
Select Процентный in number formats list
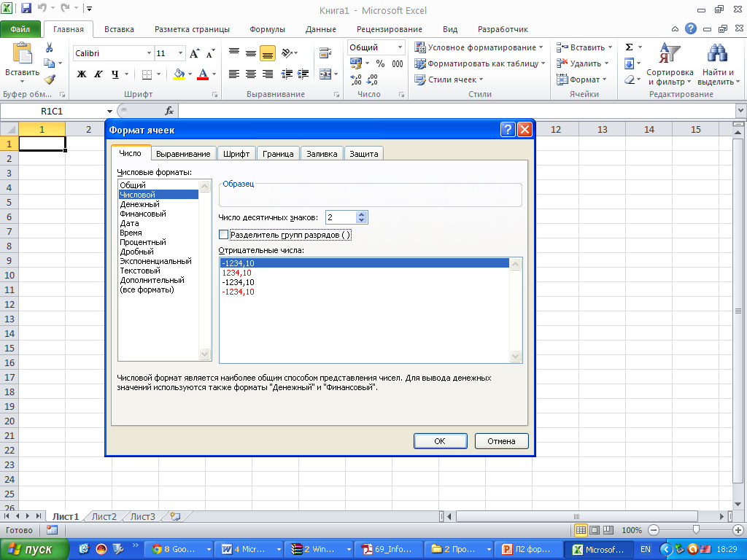pos(158,242)
